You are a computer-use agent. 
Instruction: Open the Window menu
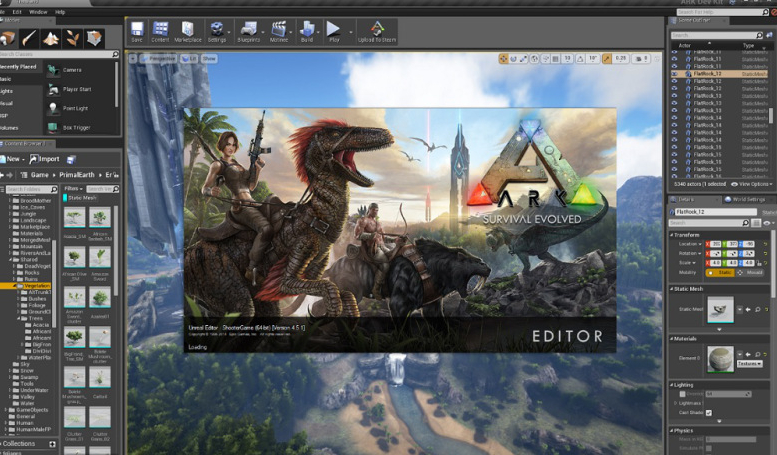coord(38,12)
